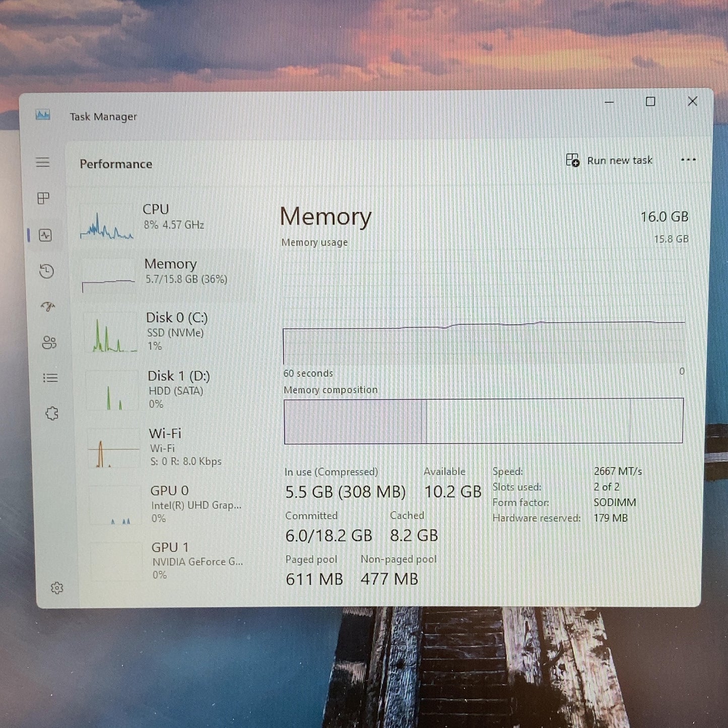Click the CPU usage mini graph
Screen dimensions: 728x728
(x=107, y=222)
